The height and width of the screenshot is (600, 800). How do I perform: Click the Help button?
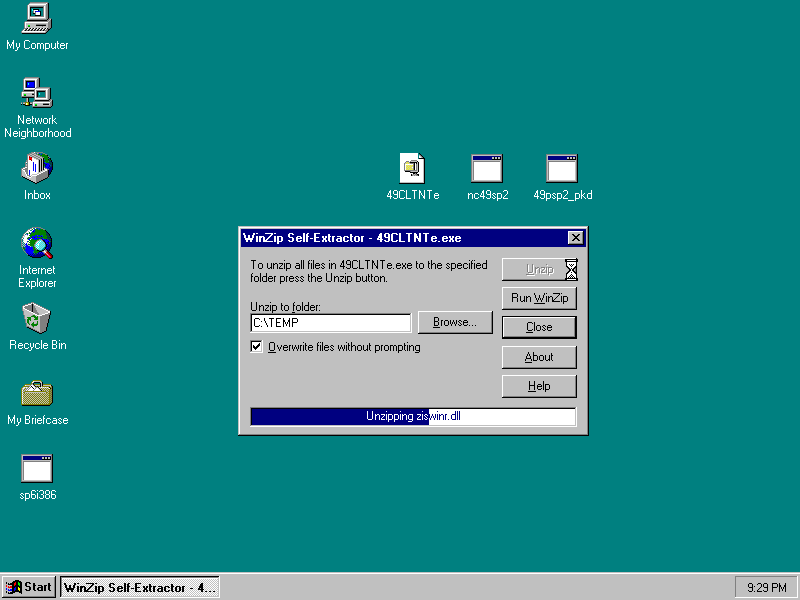[x=539, y=386]
